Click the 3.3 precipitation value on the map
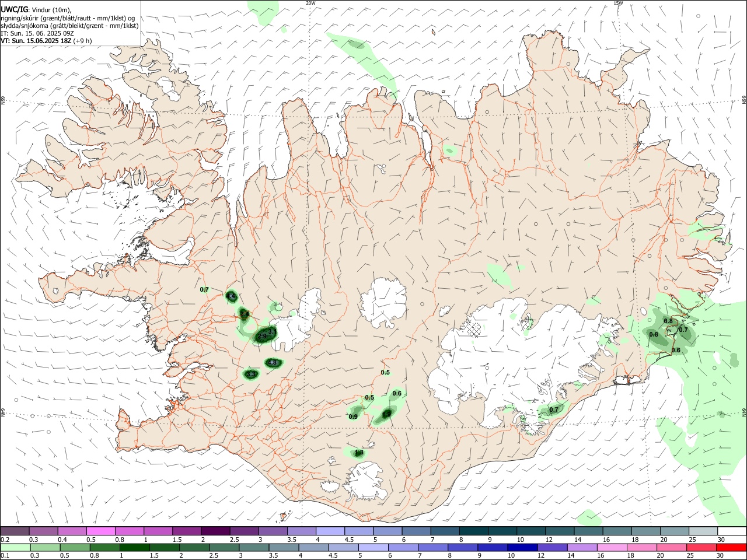Screen dimensions: 747x560 tap(251, 374)
